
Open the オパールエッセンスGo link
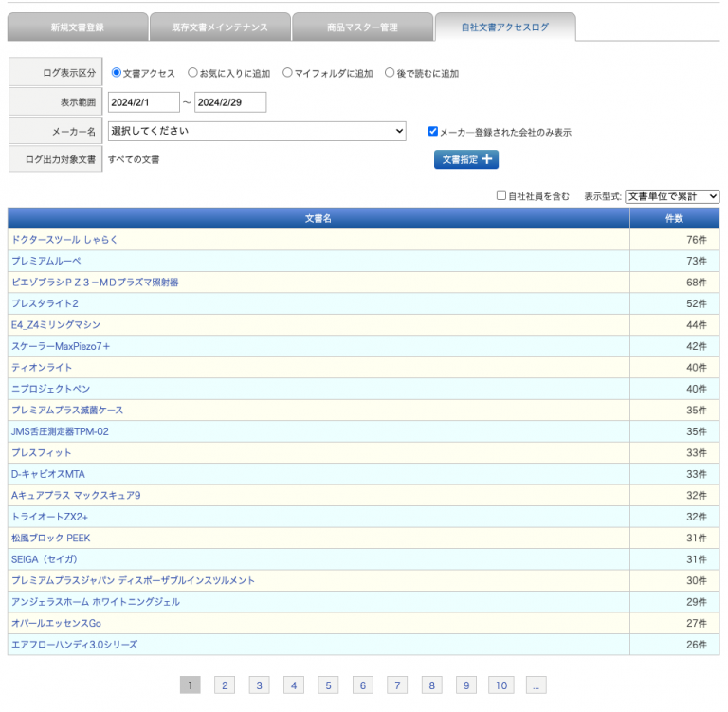click(x=56, y=624)
